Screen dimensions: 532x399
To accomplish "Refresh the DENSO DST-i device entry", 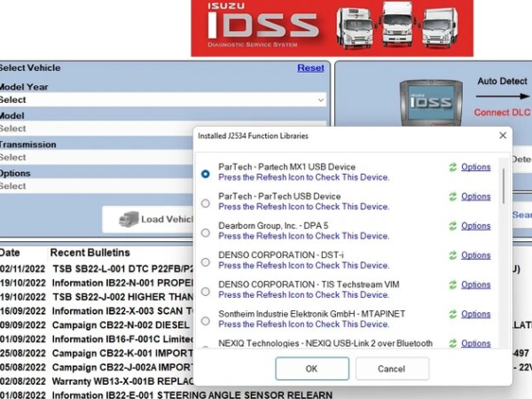I will click(x=452, y=255).
